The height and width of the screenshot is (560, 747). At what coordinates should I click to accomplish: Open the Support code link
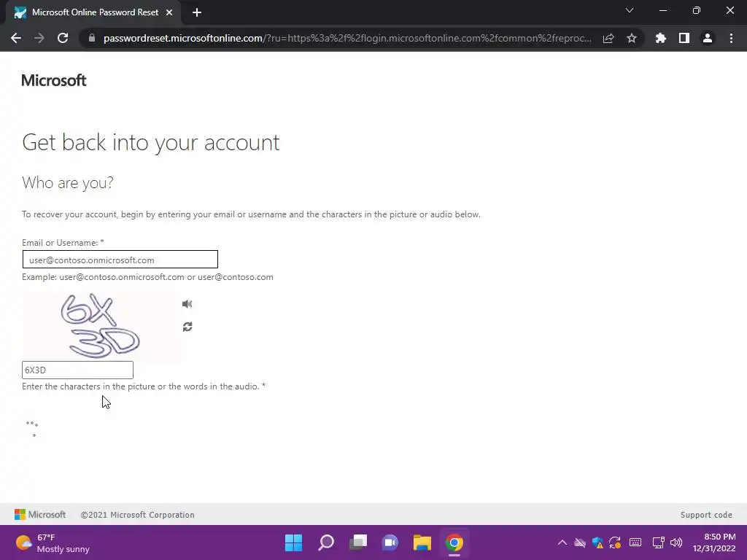706,515
